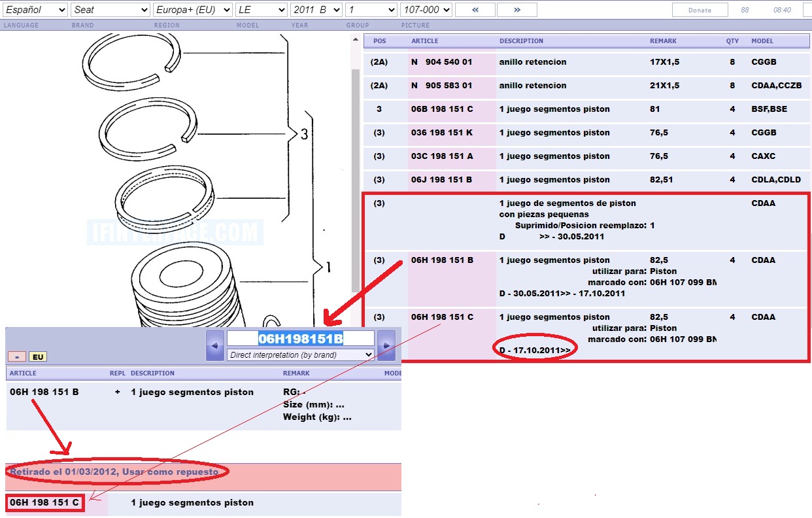Go to previous picture with « button
This screenshot has width=812, height=518.
coord(475,10)
